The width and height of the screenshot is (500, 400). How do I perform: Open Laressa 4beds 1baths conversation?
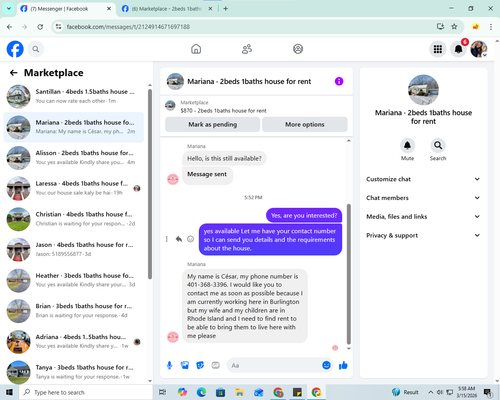(x=74, y=188)
